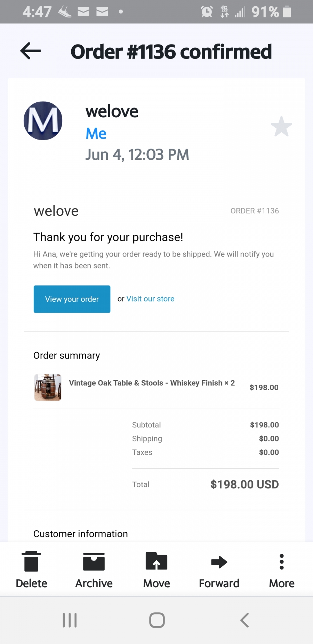Follow the Visit our store link

[x=150, y=299]
